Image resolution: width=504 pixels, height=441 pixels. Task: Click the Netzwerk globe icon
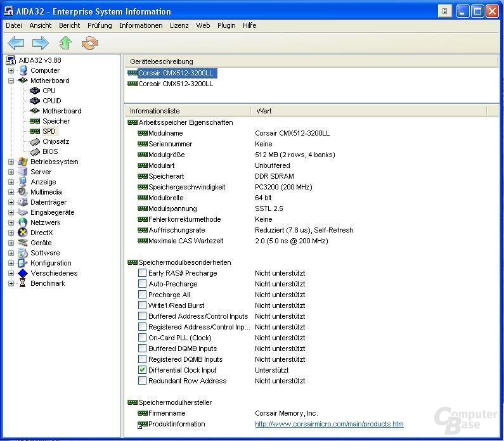tap(23, 222)
